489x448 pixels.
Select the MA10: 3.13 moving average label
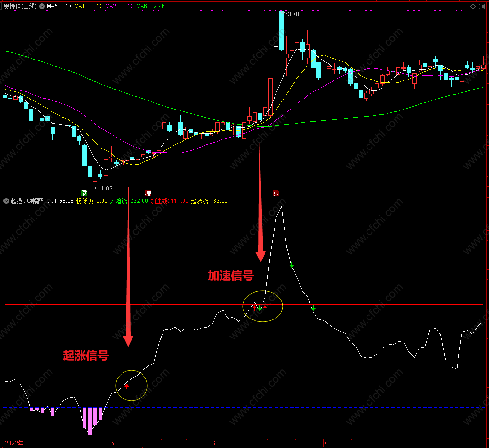click(x=89, y=6)
